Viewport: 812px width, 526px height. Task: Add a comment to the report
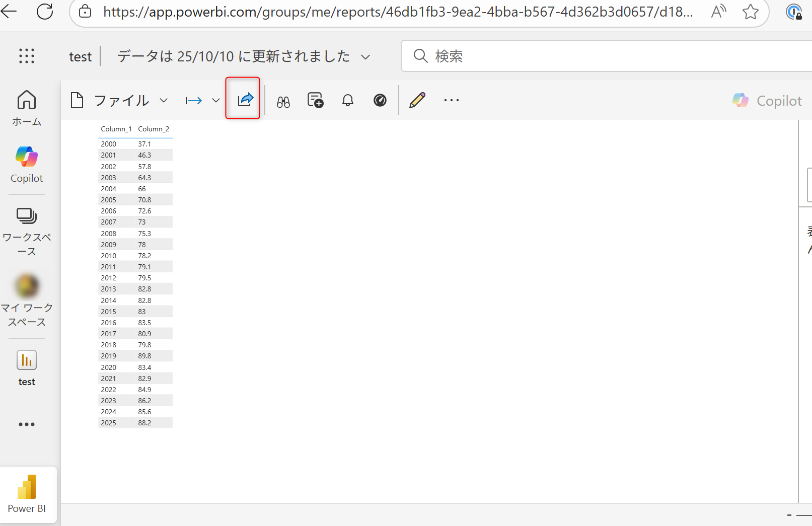[315, 101]
